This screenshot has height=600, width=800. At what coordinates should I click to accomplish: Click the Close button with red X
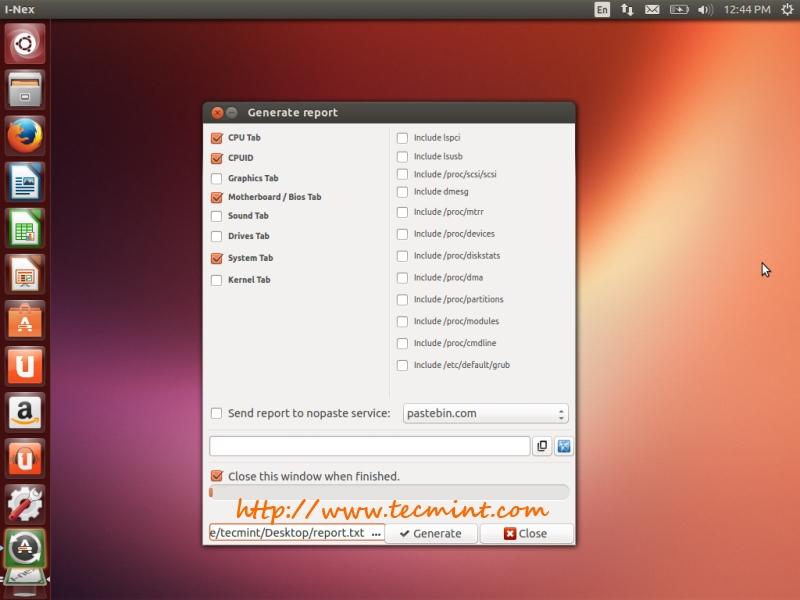pyautogui.click(x=527, y=534)
